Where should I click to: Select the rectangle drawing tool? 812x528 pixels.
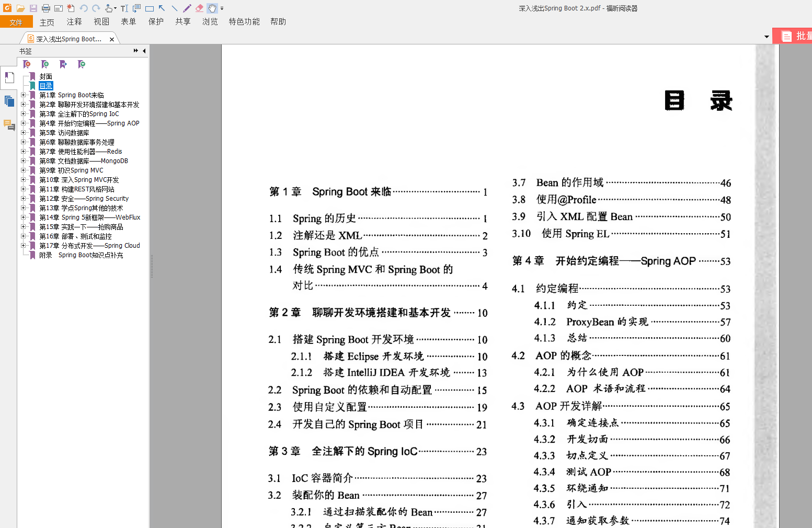[x=150, y=8]
